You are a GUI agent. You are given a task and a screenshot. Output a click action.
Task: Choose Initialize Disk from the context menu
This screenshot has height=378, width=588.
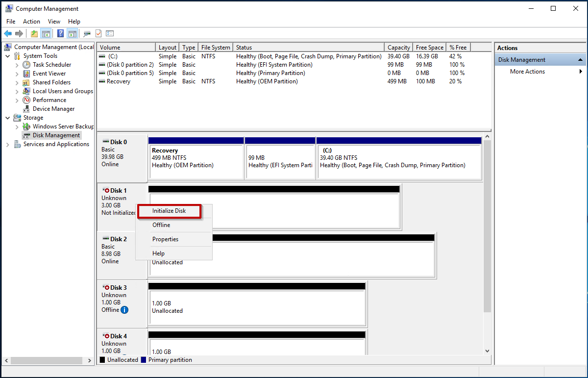(169, 211)
